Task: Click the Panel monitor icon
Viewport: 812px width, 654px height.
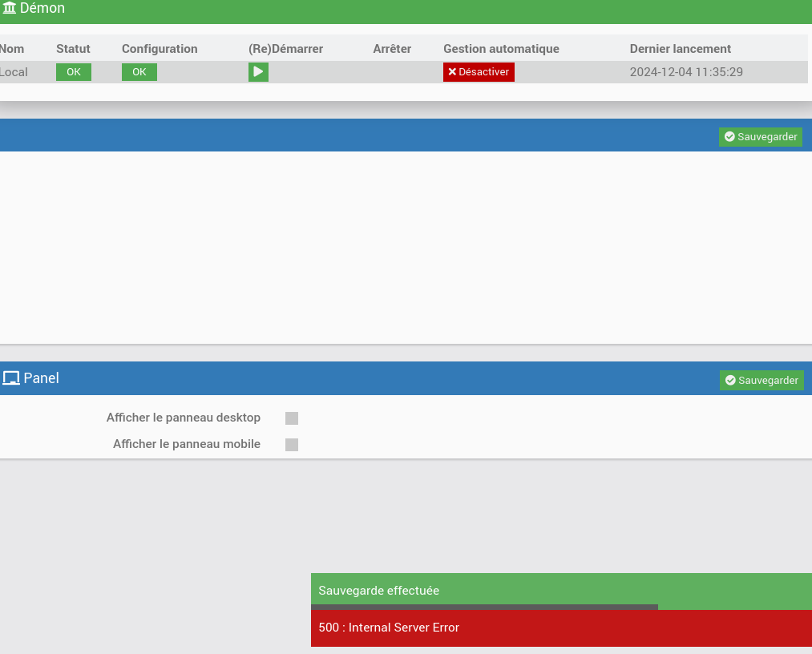Action: (11, 378)
